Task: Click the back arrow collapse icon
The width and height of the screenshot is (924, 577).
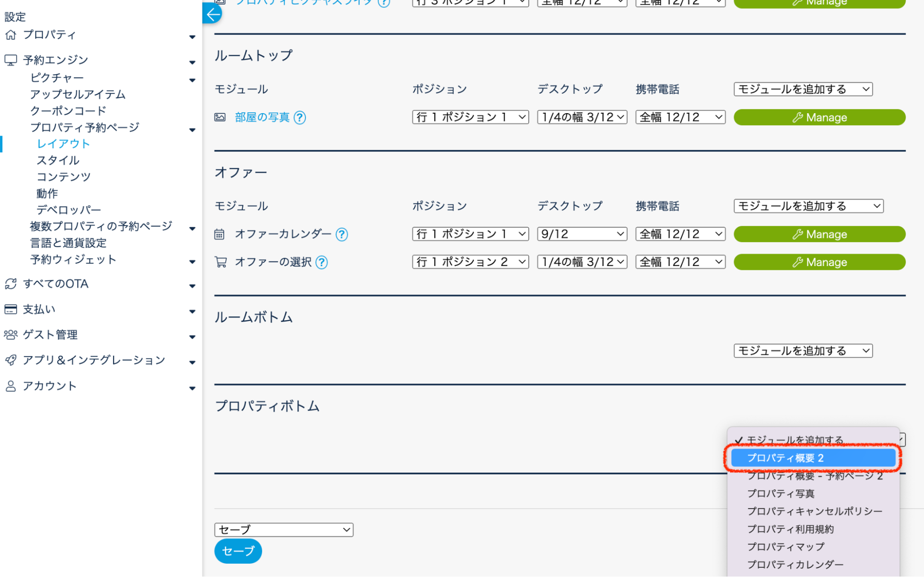Action: coord(213,14)
